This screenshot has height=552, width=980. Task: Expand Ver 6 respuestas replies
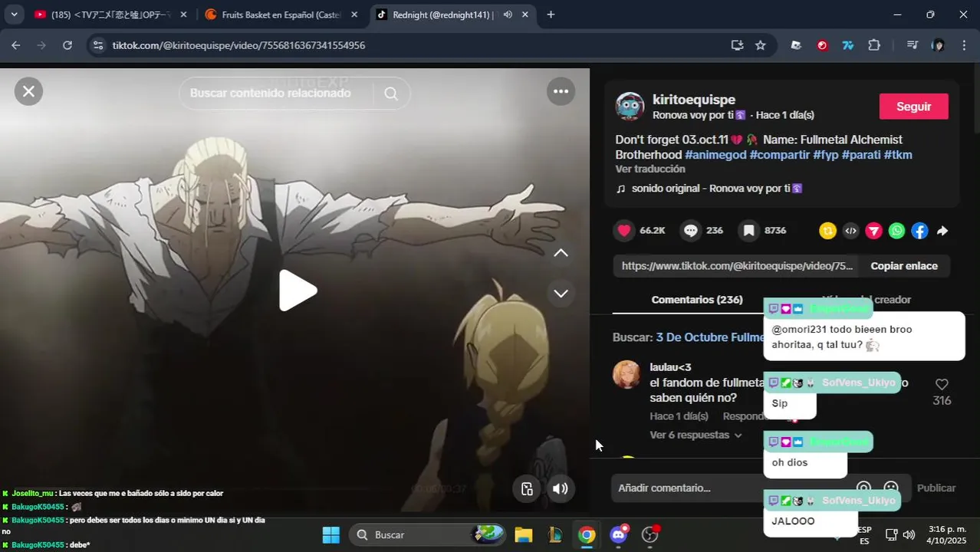tap(696, 435)
